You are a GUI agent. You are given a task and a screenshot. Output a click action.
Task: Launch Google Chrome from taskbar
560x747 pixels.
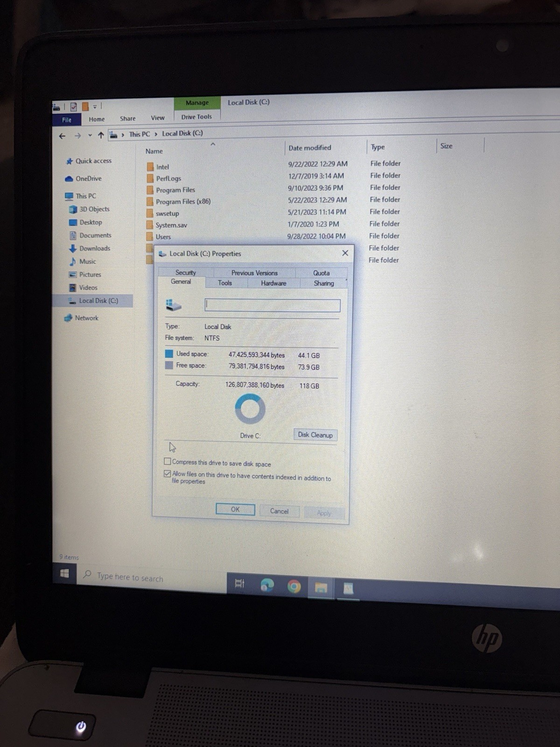[x=294, y=586]
